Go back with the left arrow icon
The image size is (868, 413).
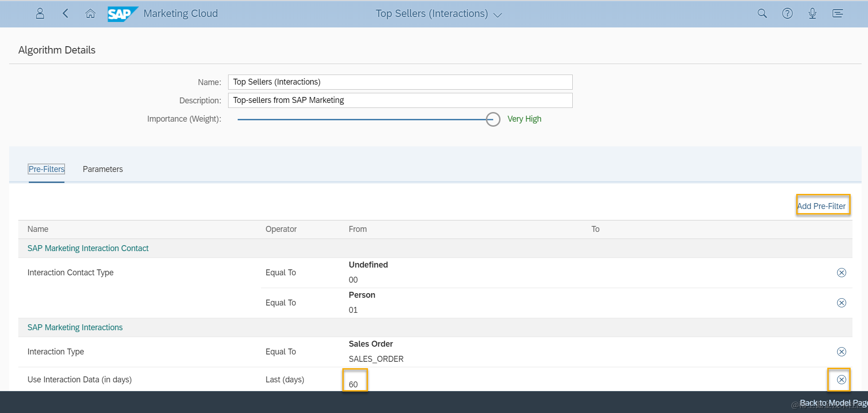[65, 14]
